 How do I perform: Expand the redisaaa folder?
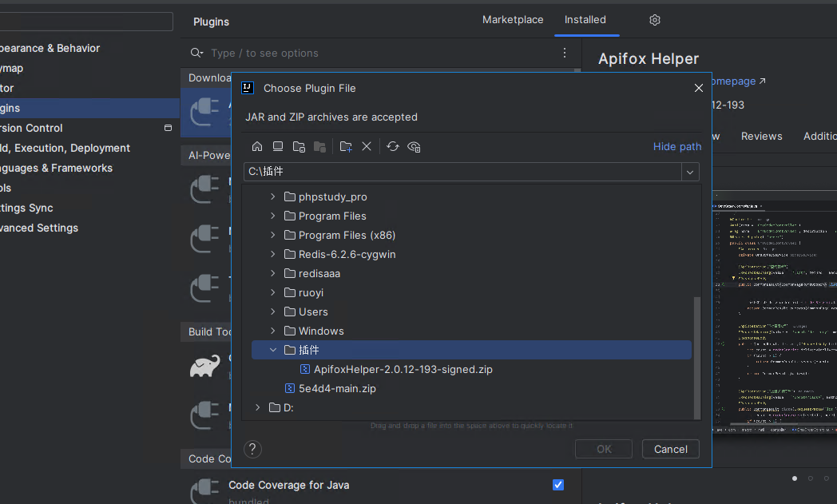click(273, 273)
